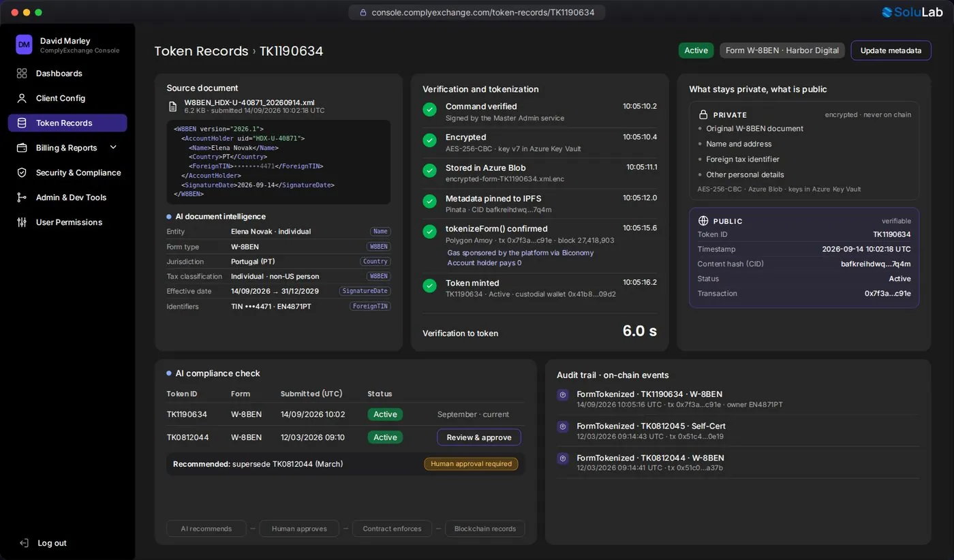The width and height of the screenshot is (954, 560).
Task: Click TIN •••4471 · EN4871PT identifier value
Action: point(271,307)
